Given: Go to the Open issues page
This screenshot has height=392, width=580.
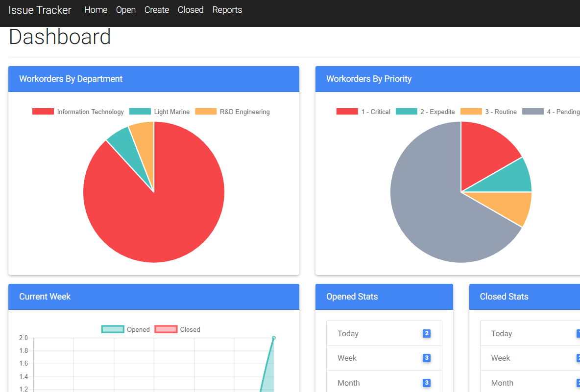Looking at the screenshot, I should 126,10.
